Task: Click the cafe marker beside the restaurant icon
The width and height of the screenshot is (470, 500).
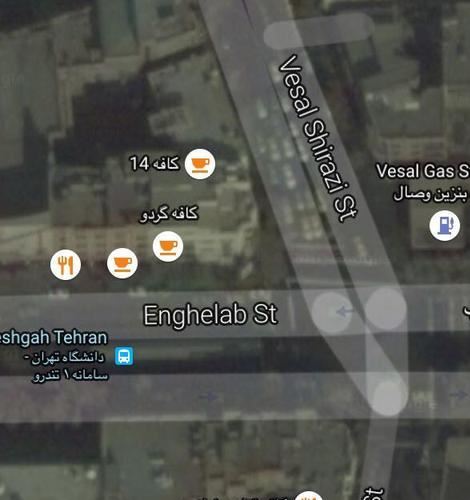Action: (x=122, y=263)
